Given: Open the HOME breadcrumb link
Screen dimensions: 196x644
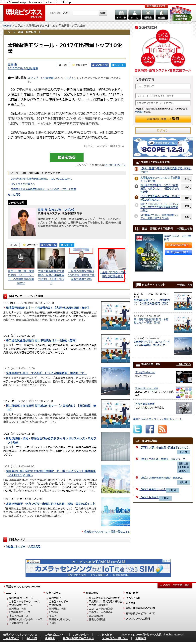Looking at the screenshot, I should point(7,25).
